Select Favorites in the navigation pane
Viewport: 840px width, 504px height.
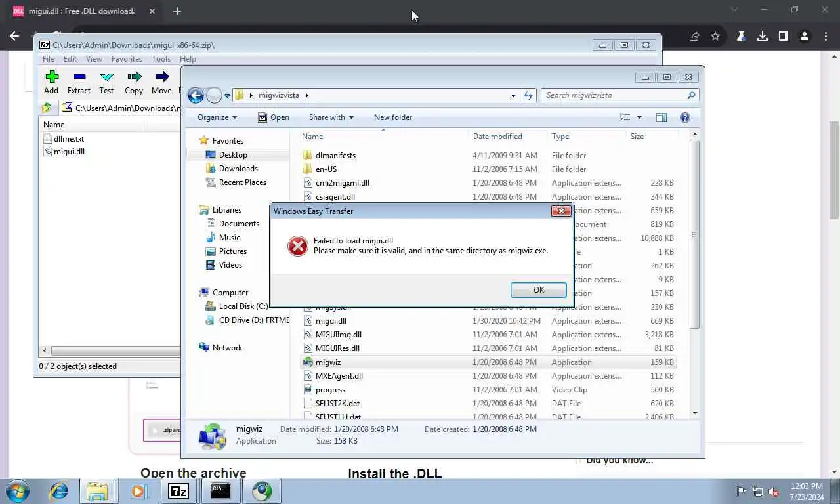point(227,141)
